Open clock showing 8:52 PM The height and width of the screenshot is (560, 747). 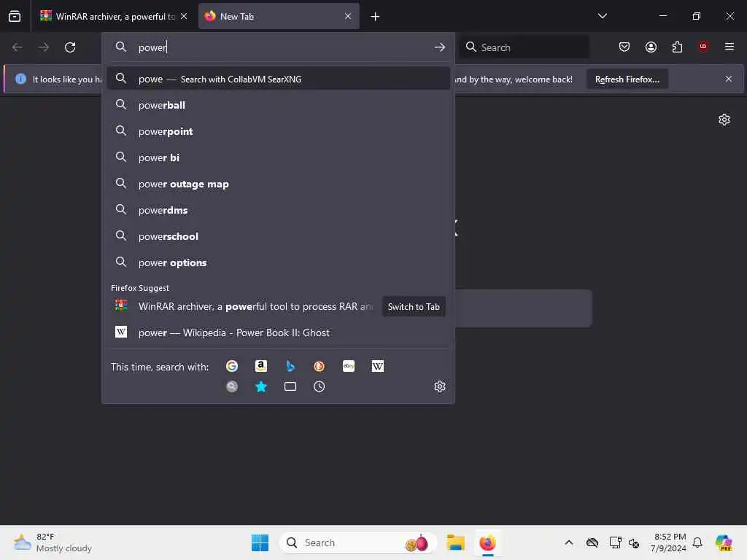click(x=668, y=542)
